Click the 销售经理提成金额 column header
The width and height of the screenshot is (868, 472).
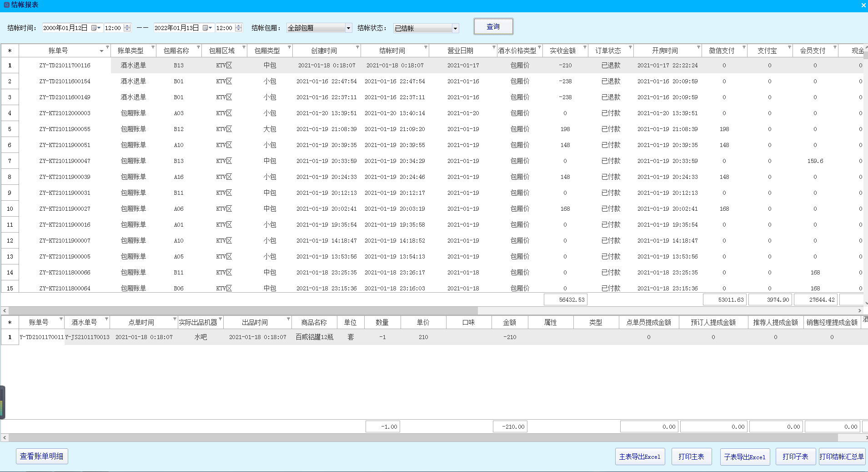(832, 322)
